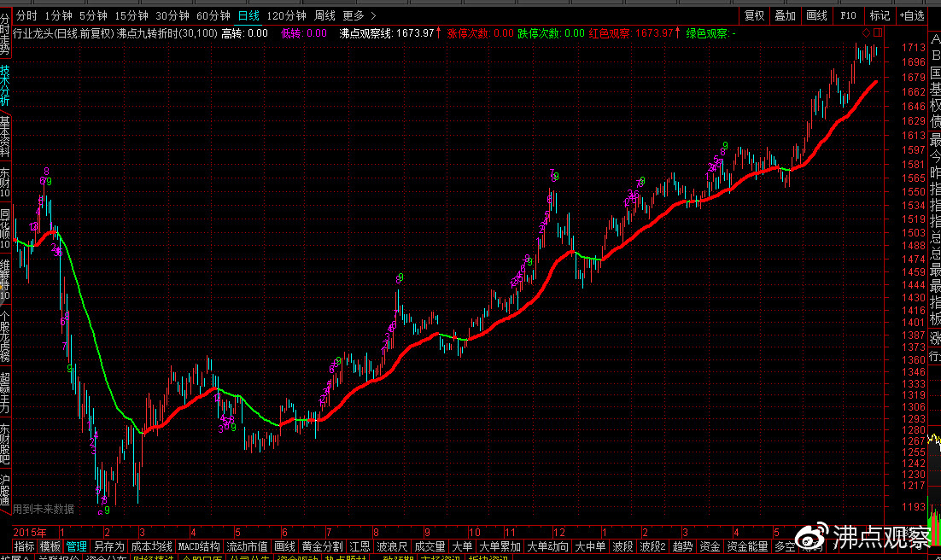Open F10 company information

pos(848,15)
